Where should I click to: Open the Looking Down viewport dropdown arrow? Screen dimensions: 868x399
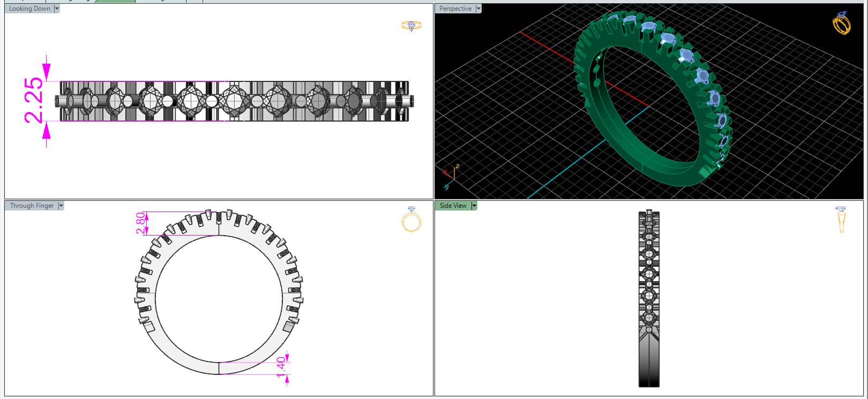[57, 9]
